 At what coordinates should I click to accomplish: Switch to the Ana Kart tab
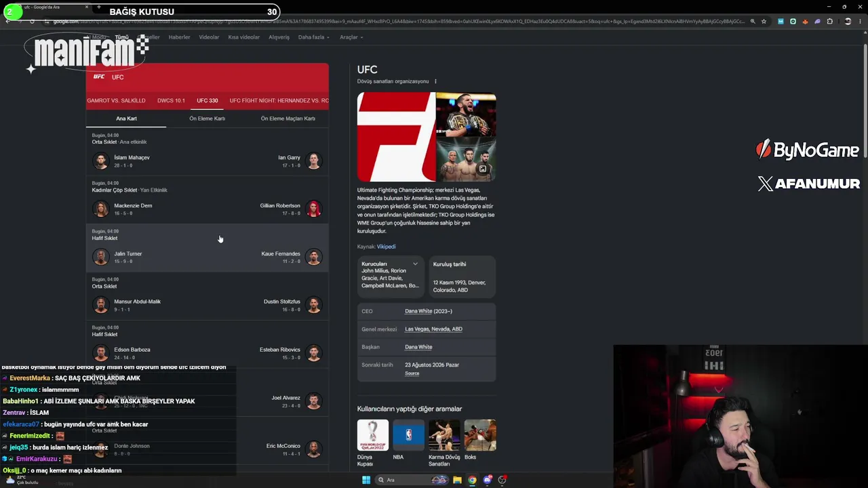126,119
